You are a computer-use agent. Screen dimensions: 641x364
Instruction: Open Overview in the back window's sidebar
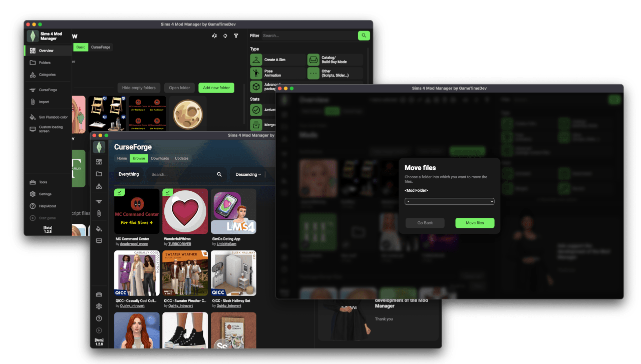coord(48,51)
